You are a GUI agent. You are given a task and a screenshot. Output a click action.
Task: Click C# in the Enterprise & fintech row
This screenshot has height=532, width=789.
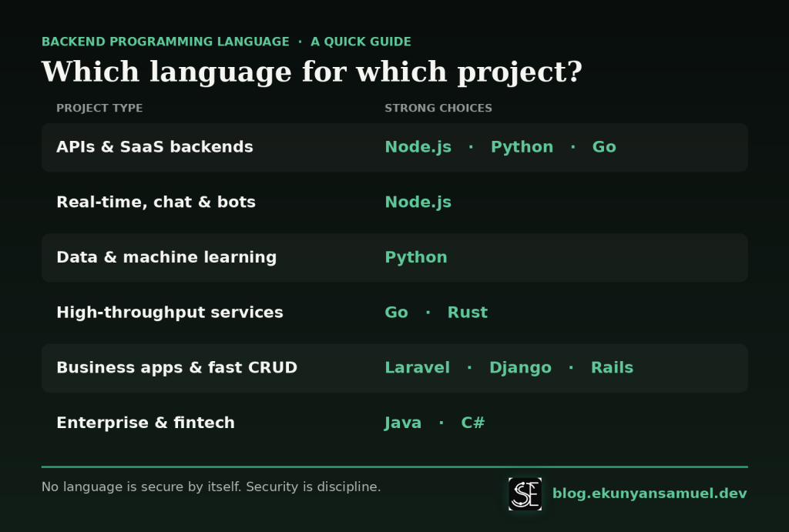[x=473, y=423]
